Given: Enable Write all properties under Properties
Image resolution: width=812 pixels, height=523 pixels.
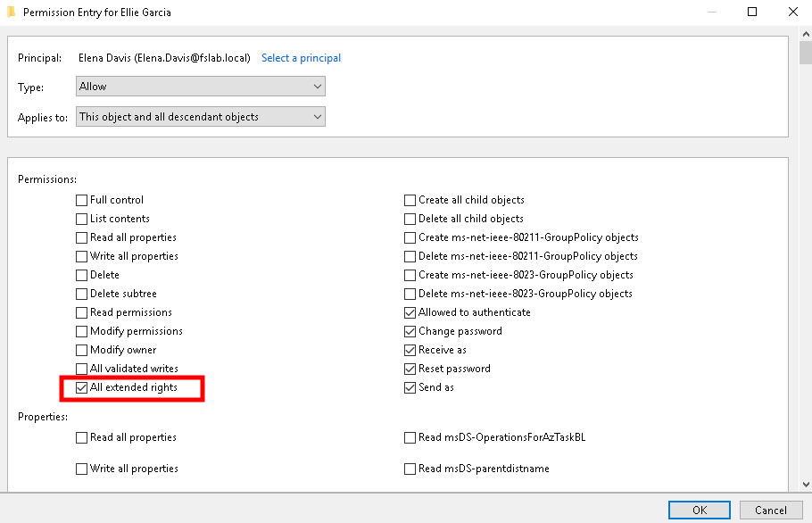Looking at the screenshot, I should tap(82, 469).
